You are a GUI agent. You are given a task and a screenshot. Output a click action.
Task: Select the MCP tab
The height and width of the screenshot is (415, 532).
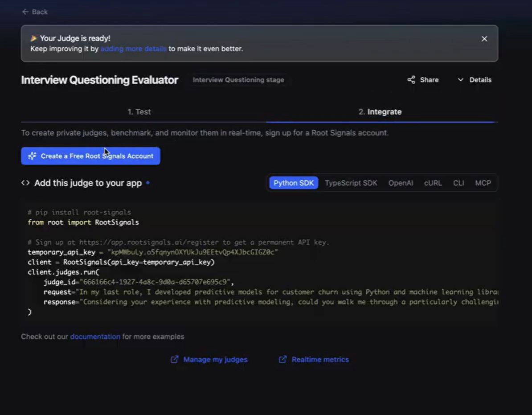coord(483,183)
